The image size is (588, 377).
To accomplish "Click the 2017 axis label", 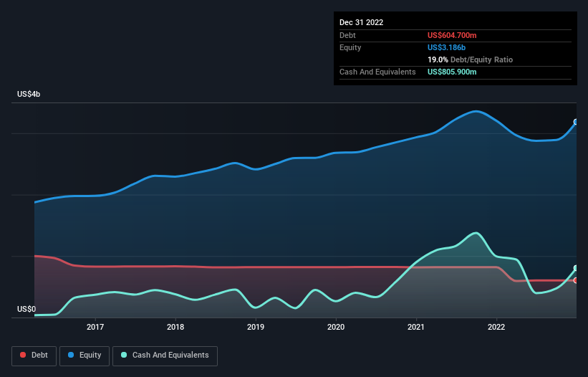I will (95, 327).
